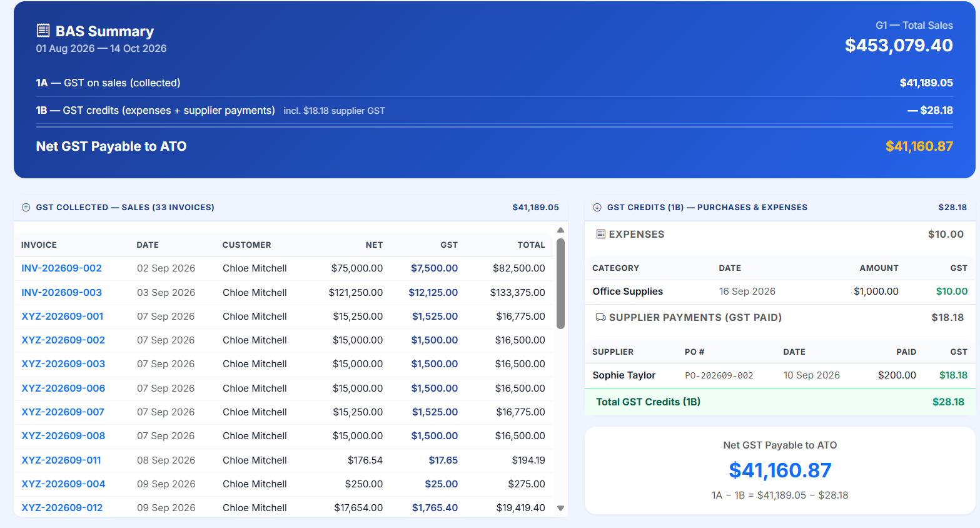Click the $7,500.00 GST amount
Screen dimensions: 980x528
coord(434,268)
